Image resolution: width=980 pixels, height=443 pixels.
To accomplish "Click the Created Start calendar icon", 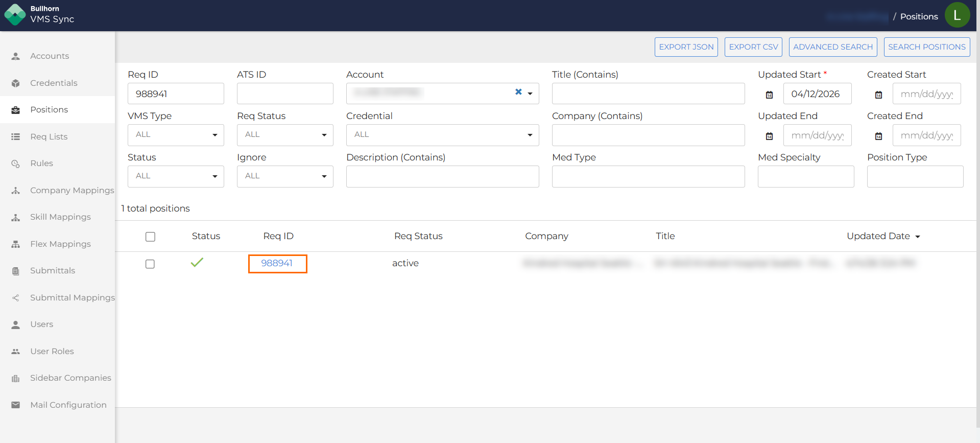I will (x=878, y=95).
